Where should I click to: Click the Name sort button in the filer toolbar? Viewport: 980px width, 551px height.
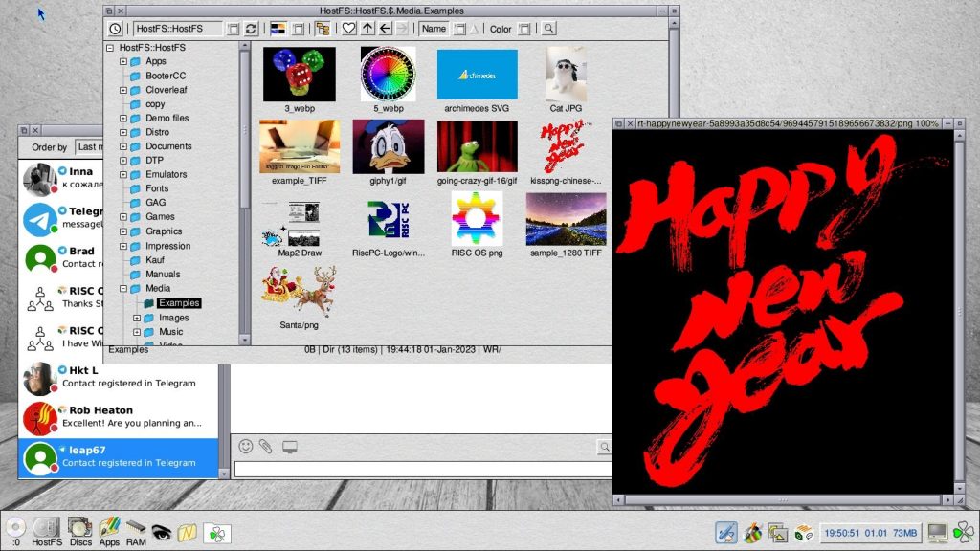(x=434, y=29)
